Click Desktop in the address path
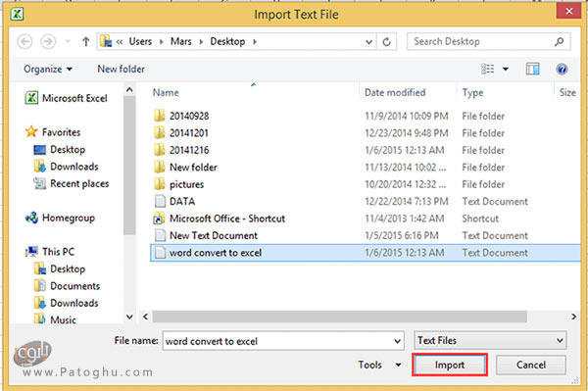The width and height of the screenshot is (588, 391). click(x=227, y=41)
